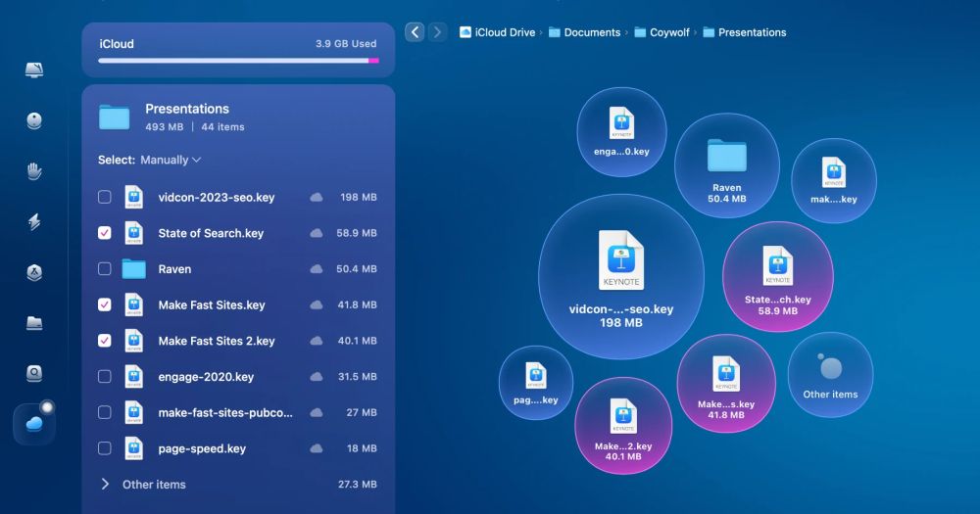Click the cloud status icon for make-fast-sites-pubco
The width and height of the screenshot is (980, 514).
[x=317, y=413]
